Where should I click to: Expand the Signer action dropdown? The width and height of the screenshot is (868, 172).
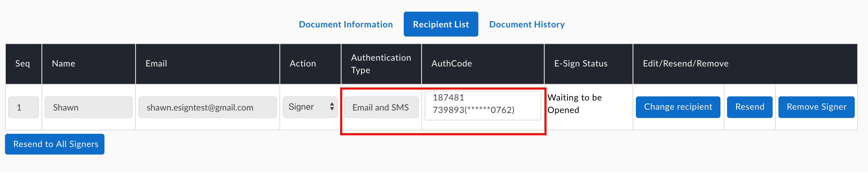click(x=310, y=107)
